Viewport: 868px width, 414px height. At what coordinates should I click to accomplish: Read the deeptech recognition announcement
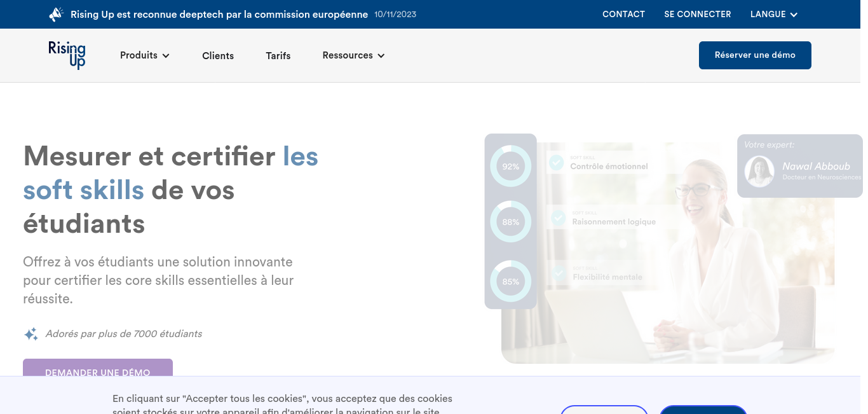point(219,14)
